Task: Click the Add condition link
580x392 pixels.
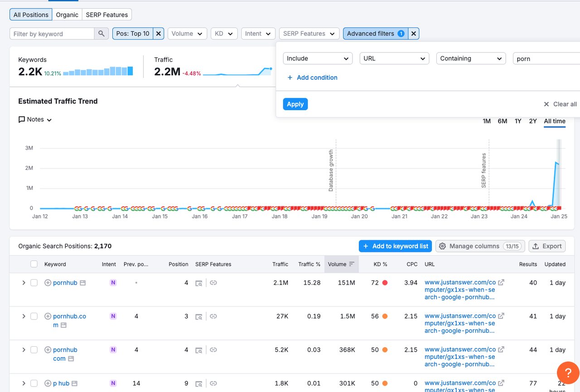Action: pyautogui.click(x=312, y=77)
